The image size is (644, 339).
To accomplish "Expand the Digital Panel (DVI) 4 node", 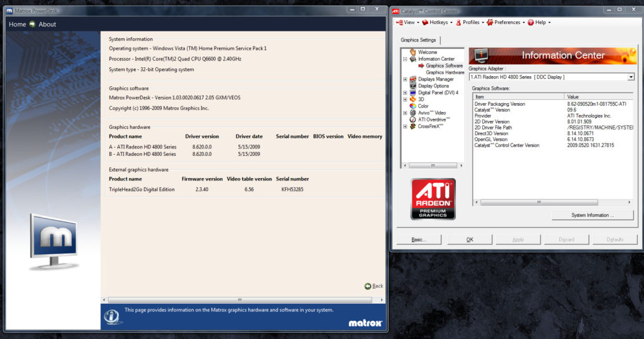I will 405,92.
